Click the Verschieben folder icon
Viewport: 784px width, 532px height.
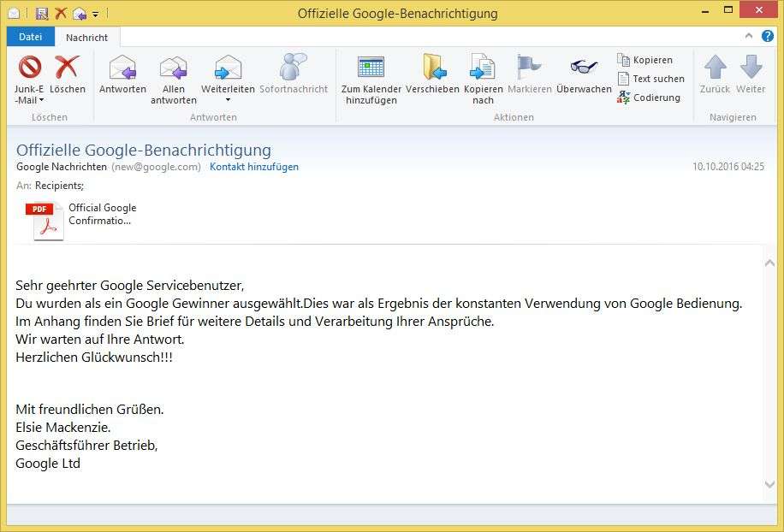434,67
